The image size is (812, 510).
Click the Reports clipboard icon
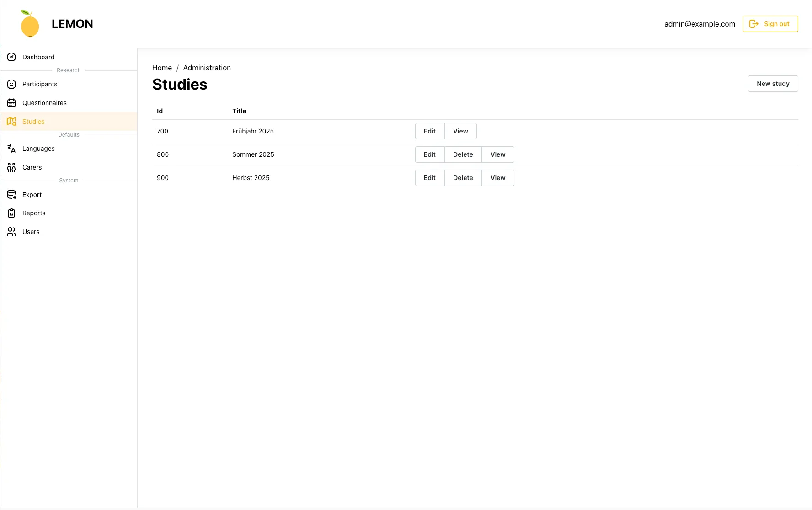11,213
